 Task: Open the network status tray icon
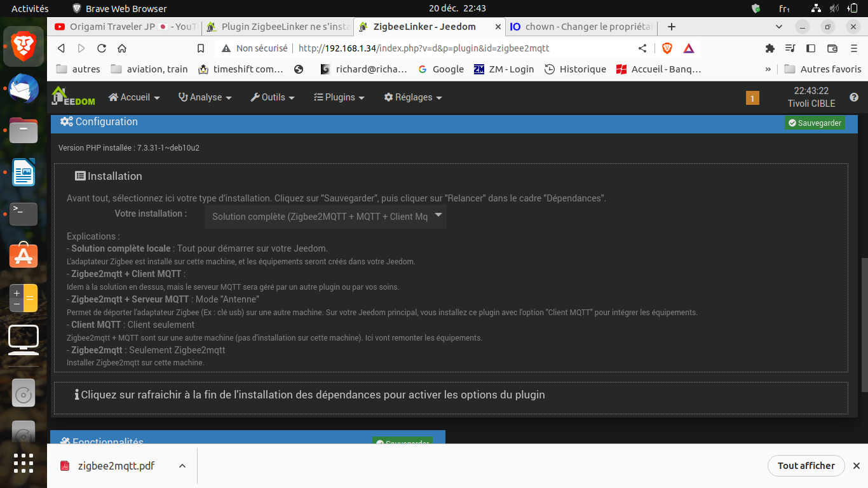click(817, 8)
